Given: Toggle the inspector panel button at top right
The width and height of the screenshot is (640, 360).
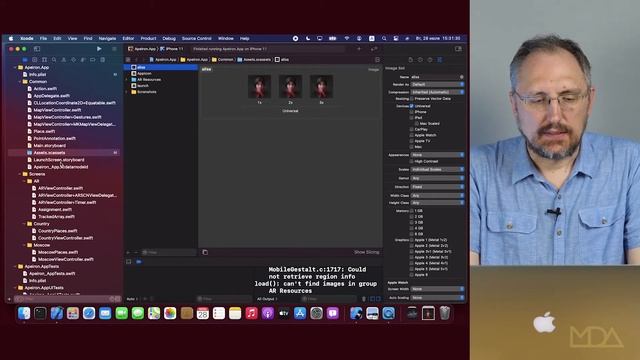Looking at the screenshot, I should pyautogui.click(x=458, y=49).
